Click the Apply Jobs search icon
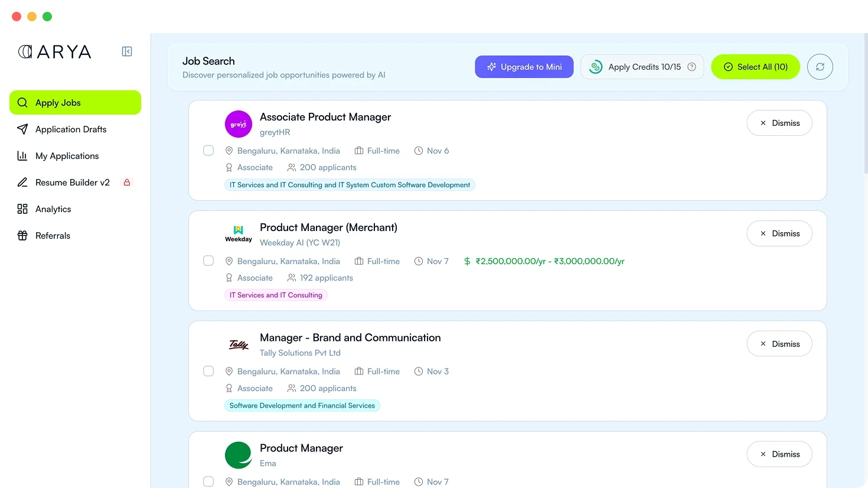Viewport: 868px width, 488px height. pyautogui.click(x=22, y=102)
